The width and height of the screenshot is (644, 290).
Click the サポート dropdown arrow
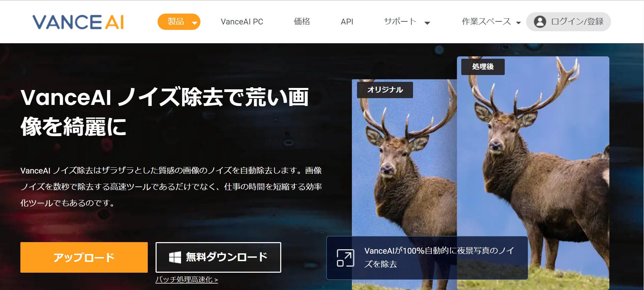pos(427,23)
